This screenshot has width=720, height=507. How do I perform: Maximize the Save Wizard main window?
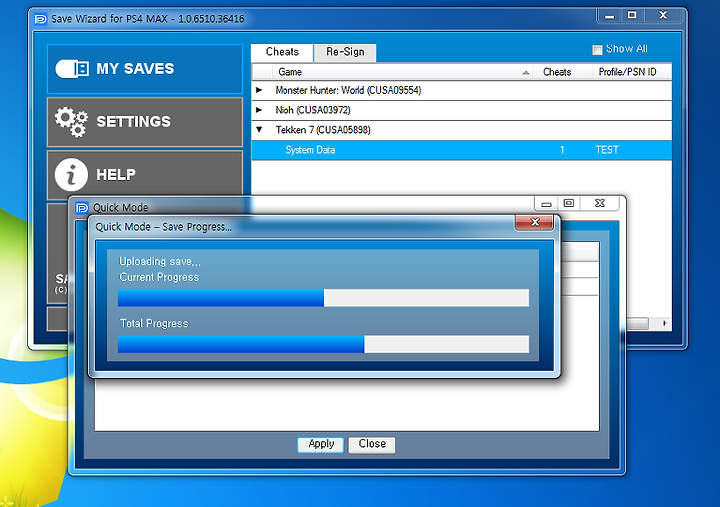pyautogui.click(x=632, y=16)
